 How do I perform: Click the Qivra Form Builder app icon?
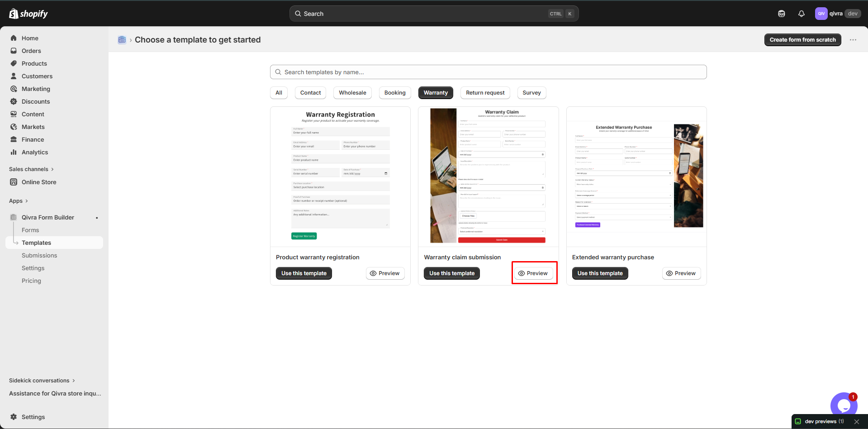click(x=14, y=217)
